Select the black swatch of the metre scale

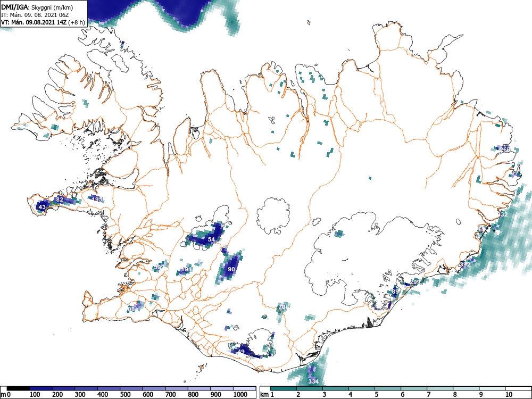[x=18, y=388]
